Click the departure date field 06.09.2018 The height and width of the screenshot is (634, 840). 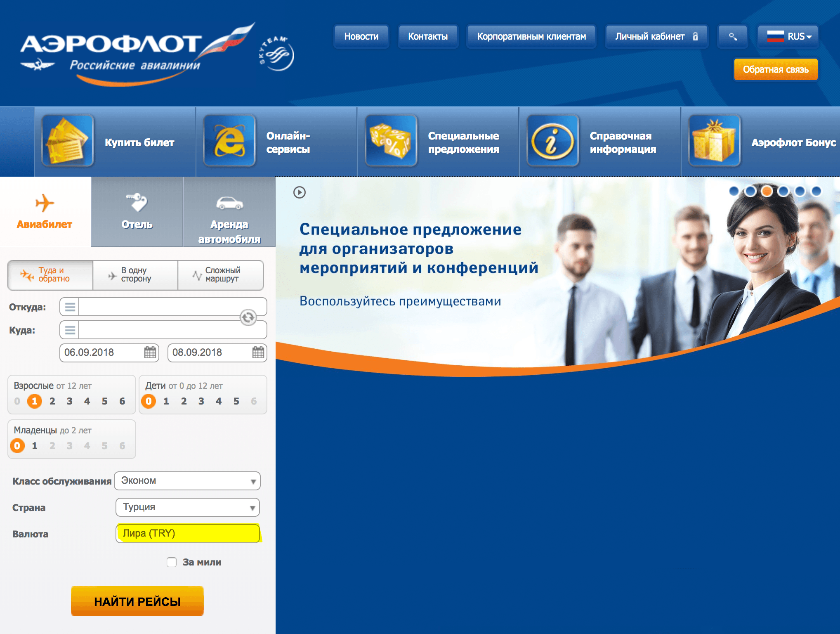tap(109, 352)
